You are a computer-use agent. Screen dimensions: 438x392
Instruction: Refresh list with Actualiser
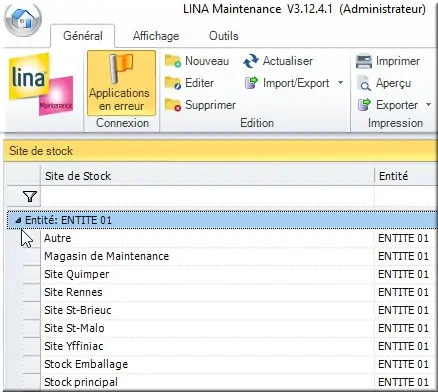[278, 61]
